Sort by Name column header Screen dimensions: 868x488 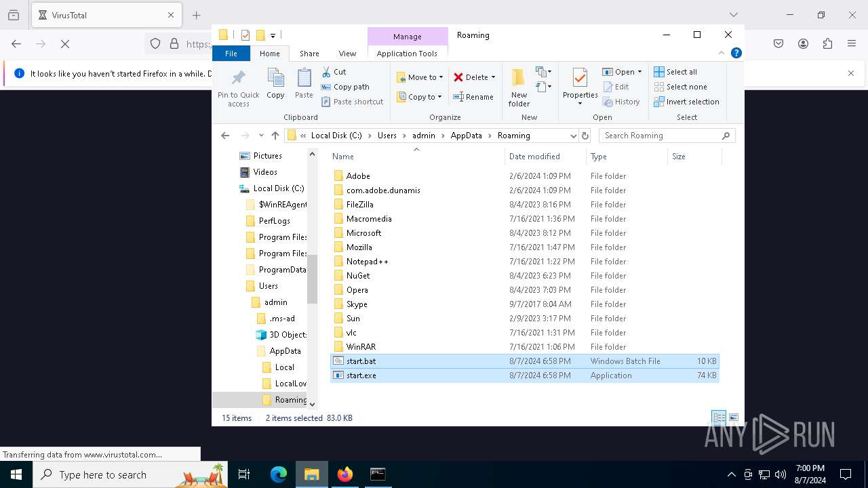point(416,157)
